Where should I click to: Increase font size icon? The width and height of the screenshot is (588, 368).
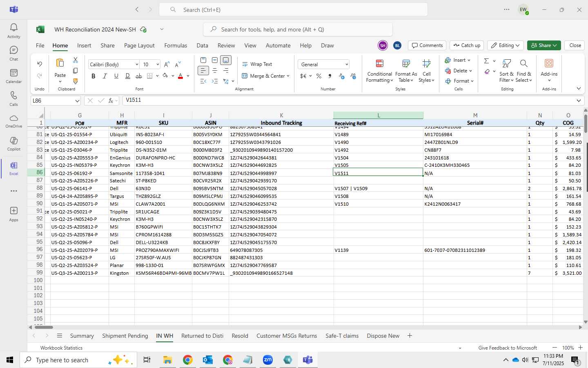(167, 65)
